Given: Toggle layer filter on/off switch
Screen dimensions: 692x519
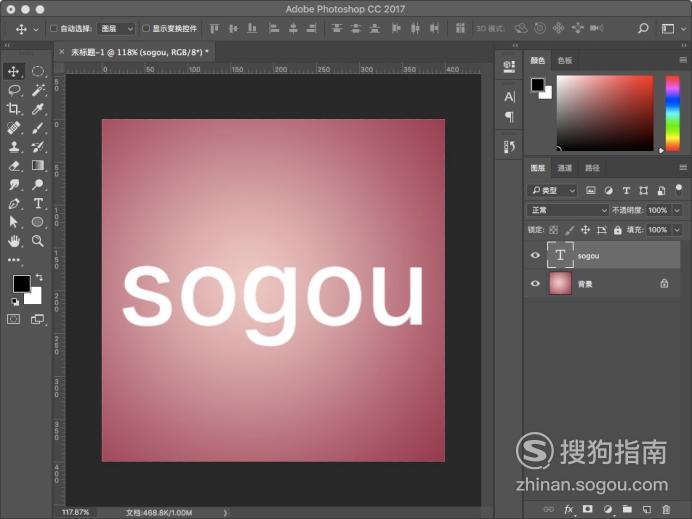Looking at the screenshot, I should pyautogui.click(x=679, y=190).
